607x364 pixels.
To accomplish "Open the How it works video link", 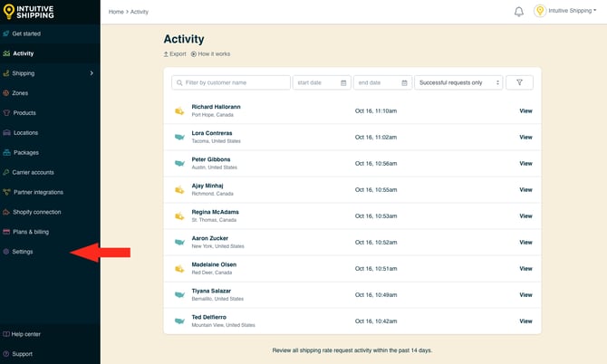I will coord(210,53).
